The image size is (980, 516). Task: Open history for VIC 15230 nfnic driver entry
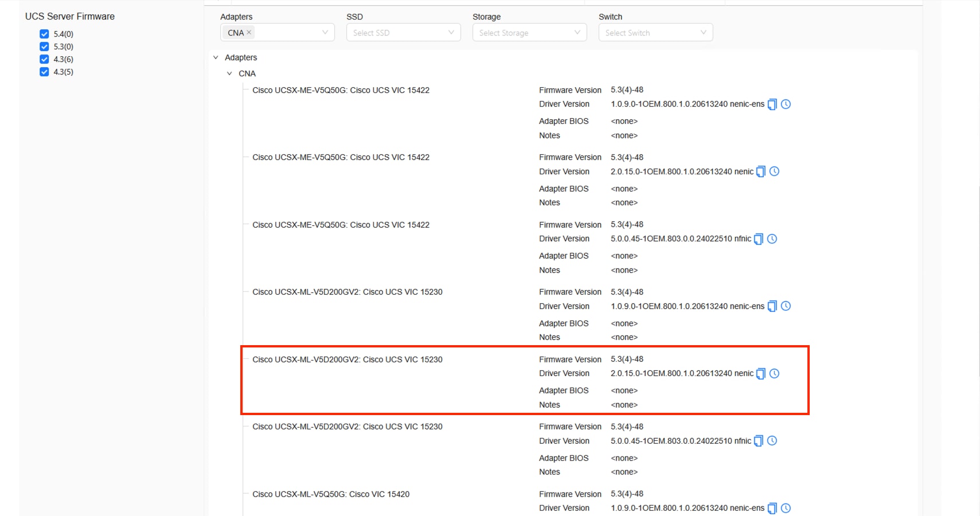click(x=772, y=440)
